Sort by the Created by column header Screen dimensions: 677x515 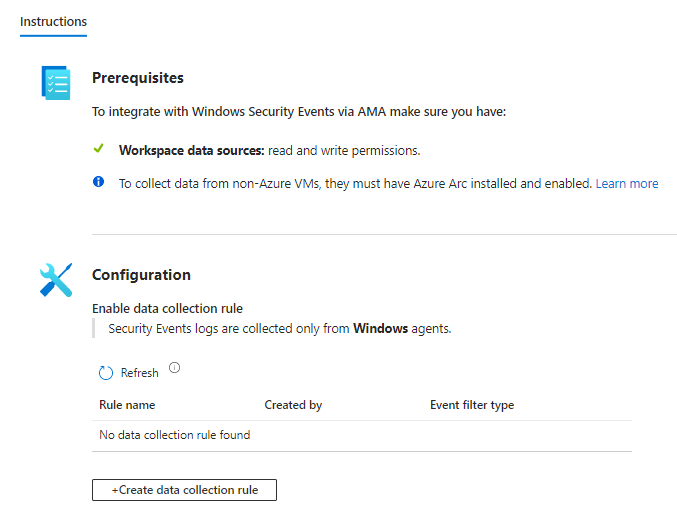pyautogui.click(x=293, y=405)
